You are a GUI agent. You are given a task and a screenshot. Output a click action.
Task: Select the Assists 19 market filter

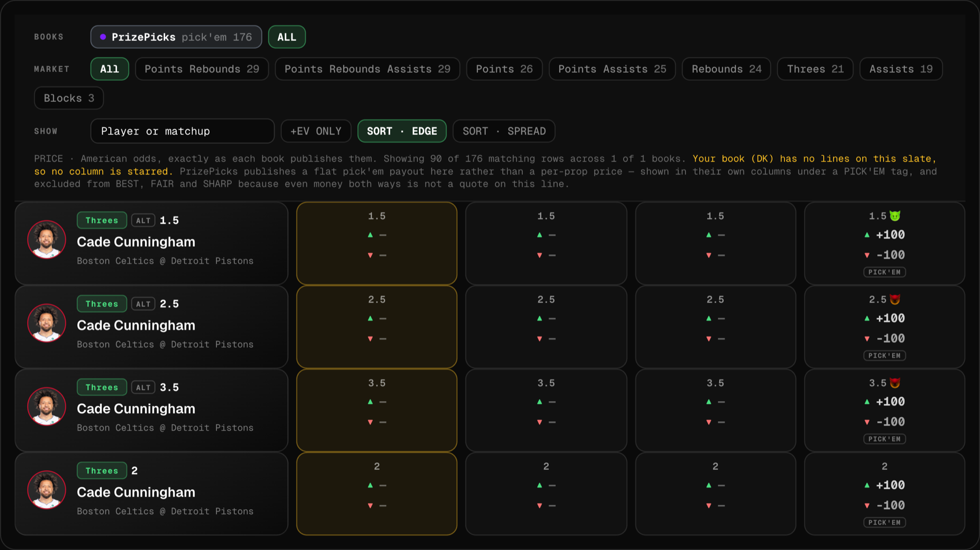(901, 69)
